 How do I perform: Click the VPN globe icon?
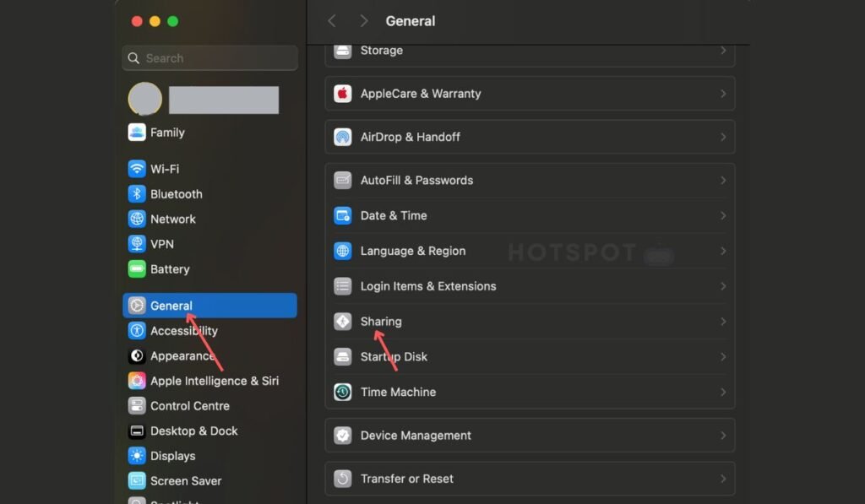[137, 244]
